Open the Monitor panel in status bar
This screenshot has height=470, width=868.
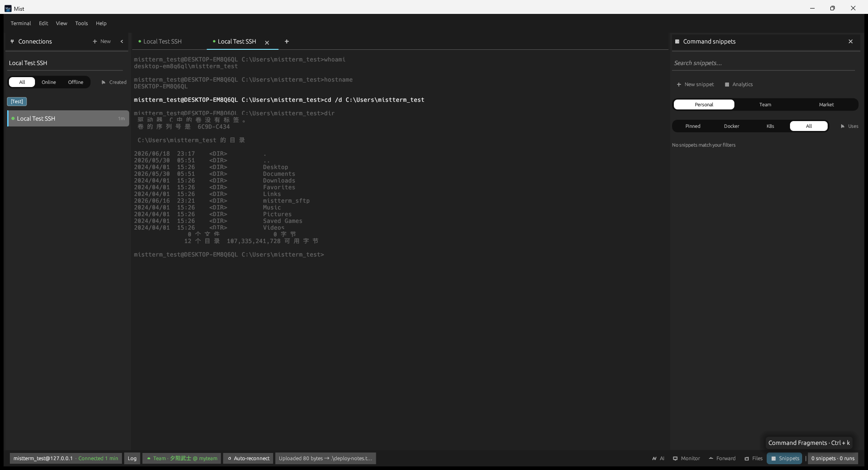point(686,458)
